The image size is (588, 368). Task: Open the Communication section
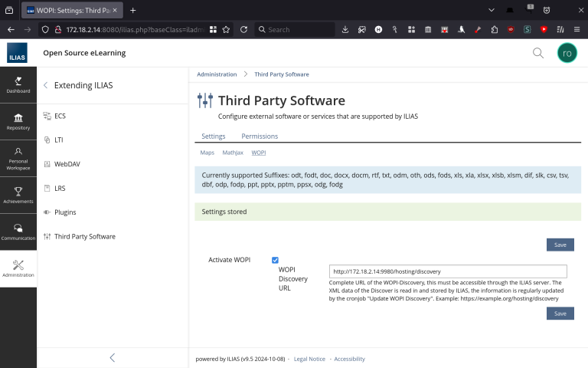pos(18,232)
